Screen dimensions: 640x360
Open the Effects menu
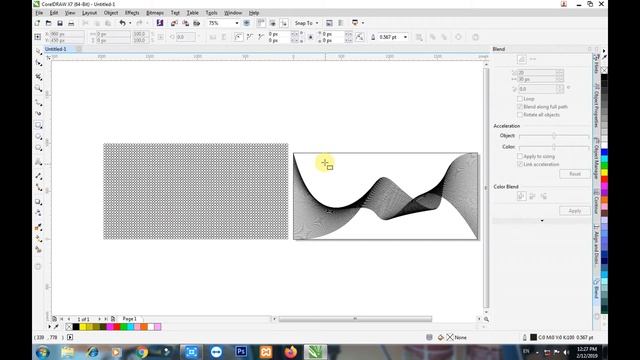[x=132, y=13]
